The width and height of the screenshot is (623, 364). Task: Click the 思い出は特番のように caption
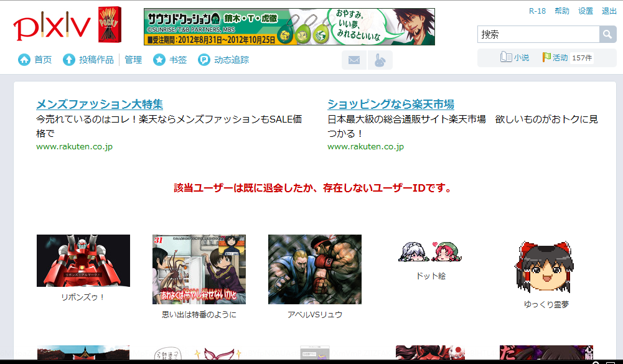point(199,315)
